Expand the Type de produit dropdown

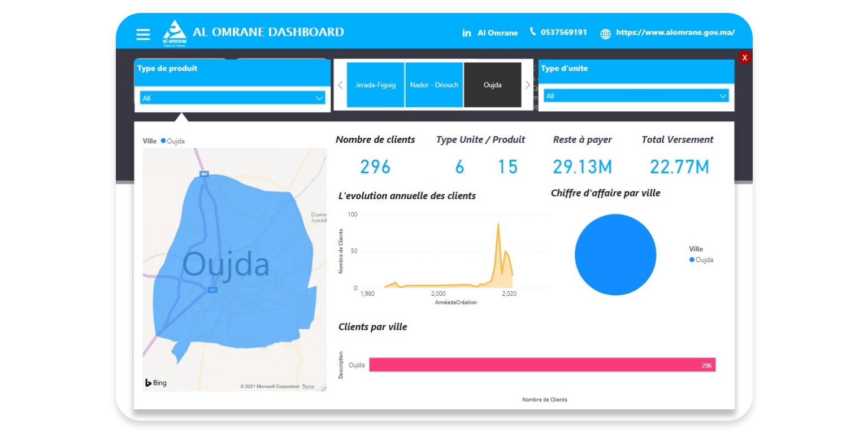(319, 98)
